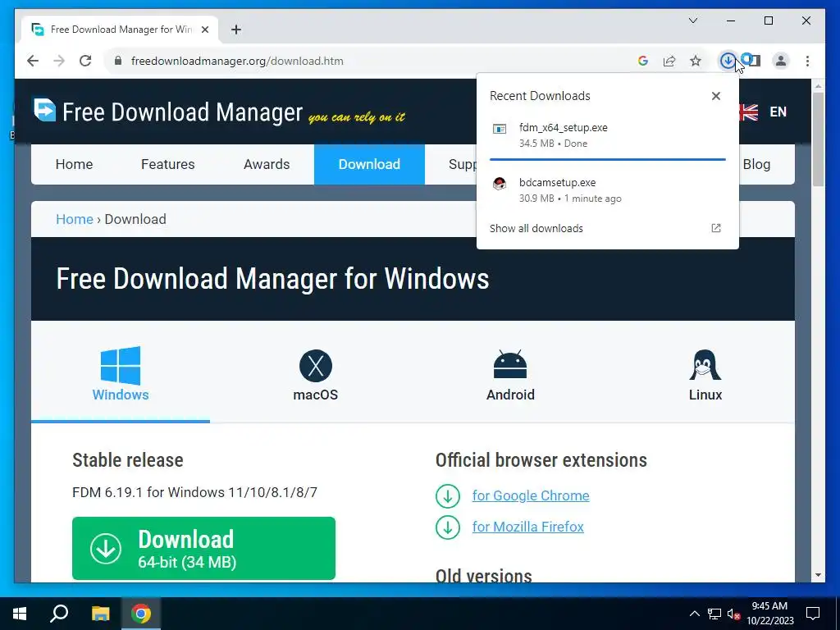840x630 pixels.
Task: Select the Linux platform tab
Action: pyautogui.click(x=705, y=374)
